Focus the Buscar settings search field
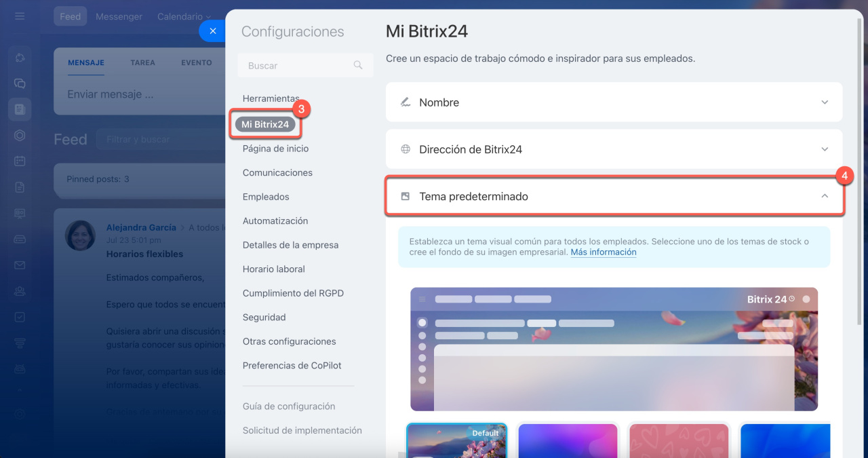Viewport: 868px width, 458px height. 305,66
